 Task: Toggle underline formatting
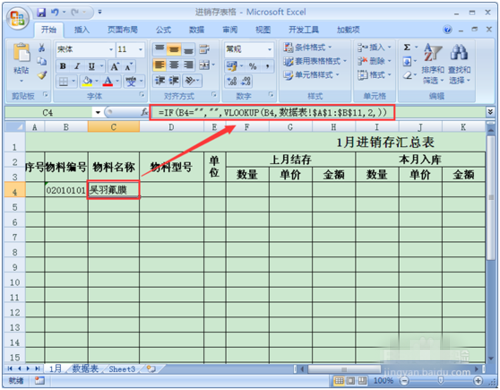click(x=92, y=66)
